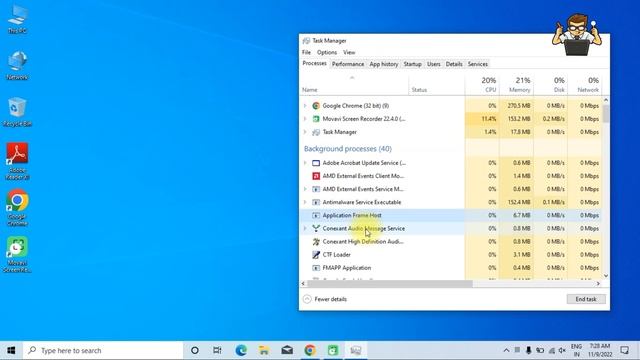Click Conexant Audio Message Service icon
Viewport: 640px width, 360px height.
(x=316, y=229)
